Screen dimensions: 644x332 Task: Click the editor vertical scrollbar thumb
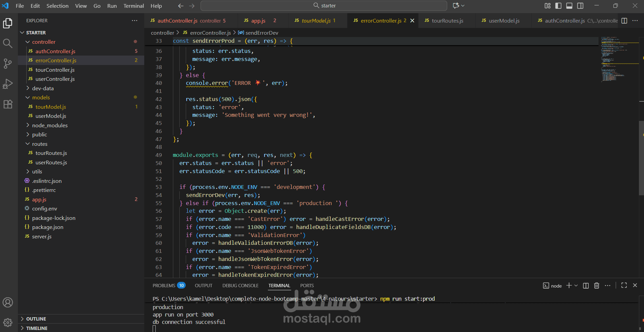(x=641, y=158)
